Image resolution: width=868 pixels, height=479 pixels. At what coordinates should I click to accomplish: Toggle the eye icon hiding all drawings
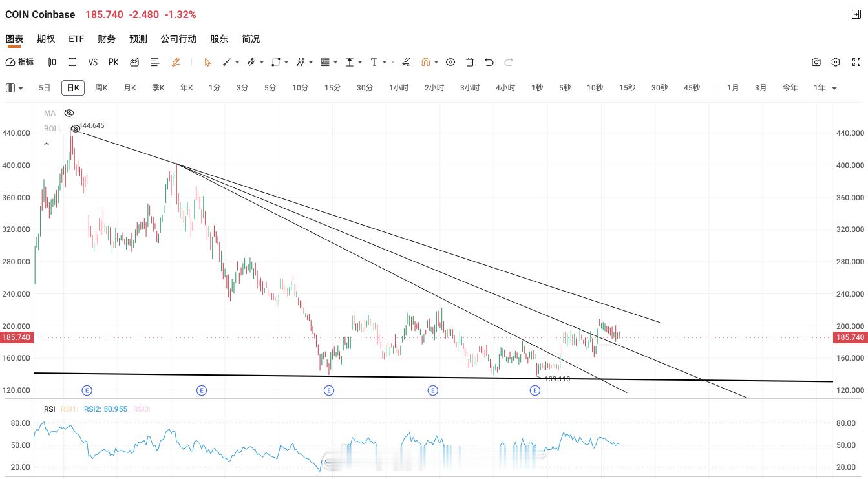tap(450, 62)
